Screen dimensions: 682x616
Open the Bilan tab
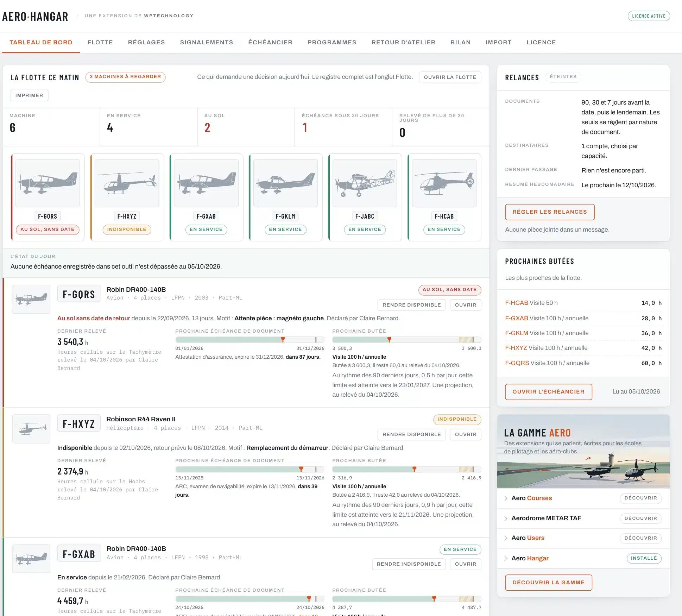click(x=461, y=42)
